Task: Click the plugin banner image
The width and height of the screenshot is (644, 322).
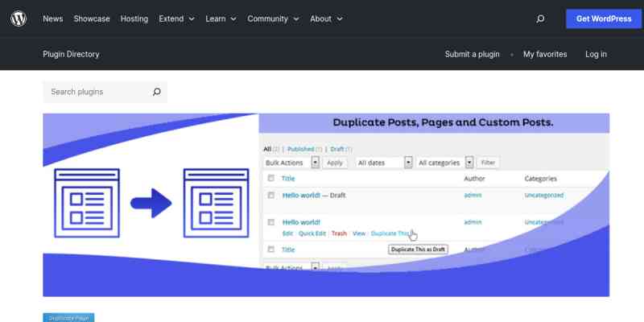Action: click(x=326, y=205)
